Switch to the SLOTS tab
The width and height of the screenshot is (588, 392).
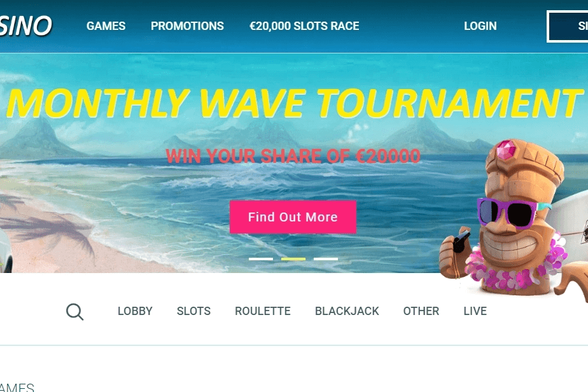click(x=193, y=311)
